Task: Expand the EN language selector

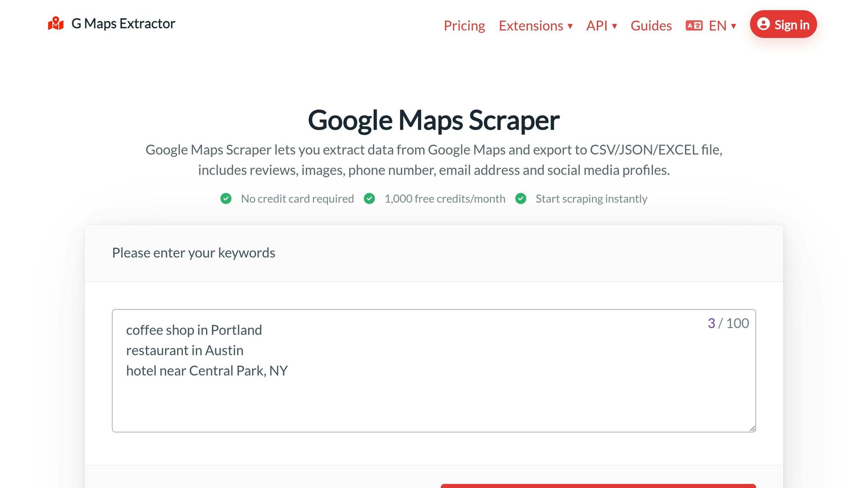Action: [722, 25]
